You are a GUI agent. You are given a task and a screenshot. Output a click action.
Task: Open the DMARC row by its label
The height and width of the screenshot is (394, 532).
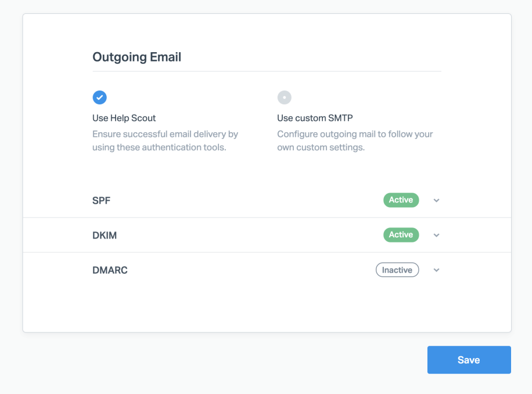[x=110, y=270]
